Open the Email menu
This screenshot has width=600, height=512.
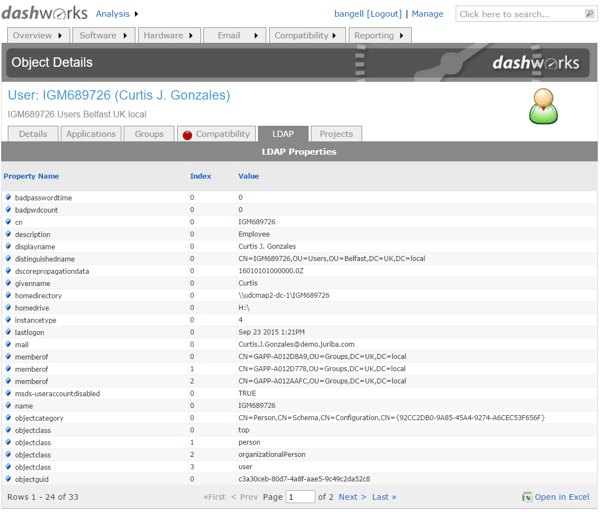click(x=235, y=35)
